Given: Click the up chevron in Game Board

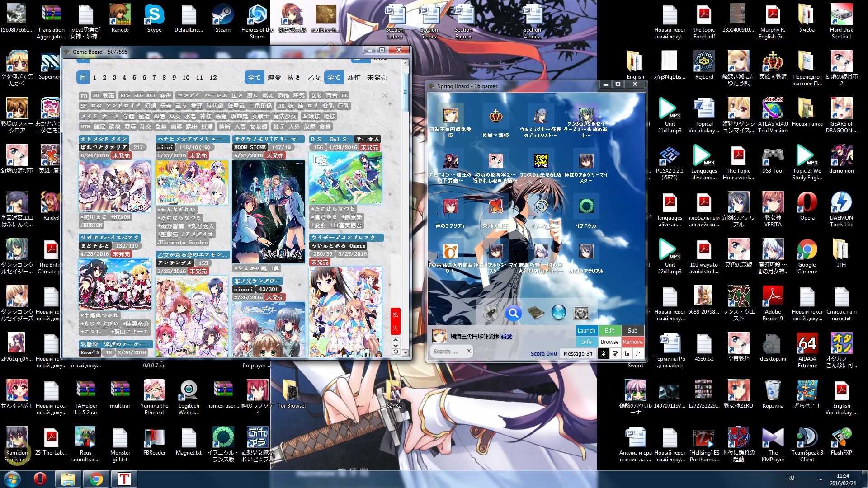Looking at the screenshot, I should pos(396,340).
